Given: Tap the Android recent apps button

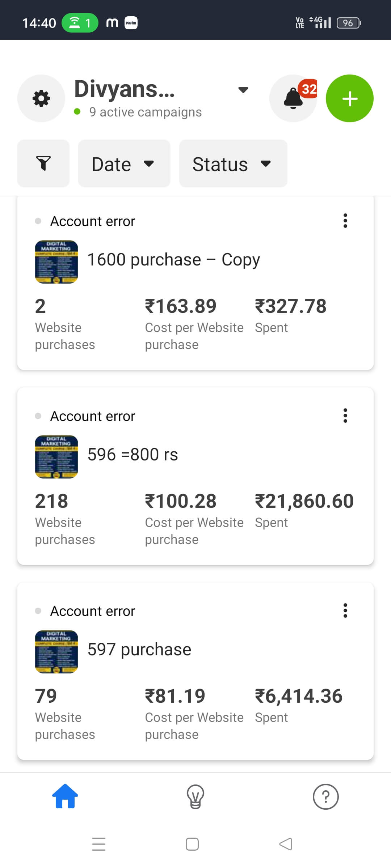Looking at the screenshot, I should click(98, 844).
